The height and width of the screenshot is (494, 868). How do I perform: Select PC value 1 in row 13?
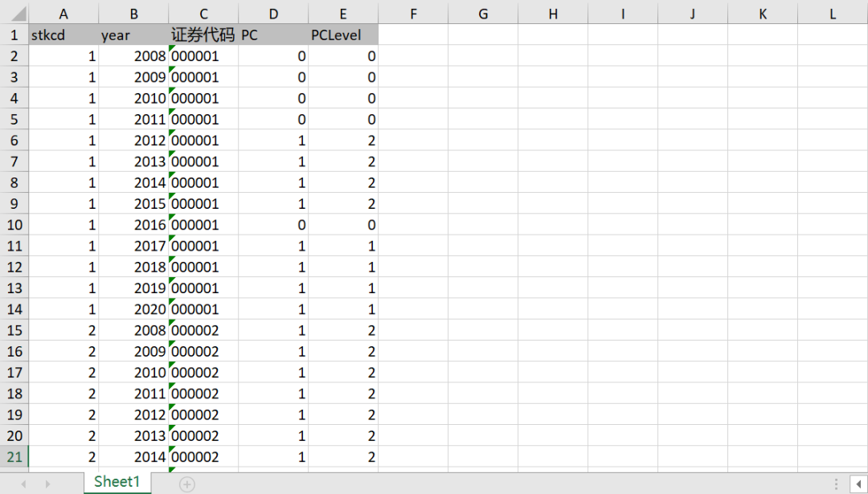[x=273, y=288]
